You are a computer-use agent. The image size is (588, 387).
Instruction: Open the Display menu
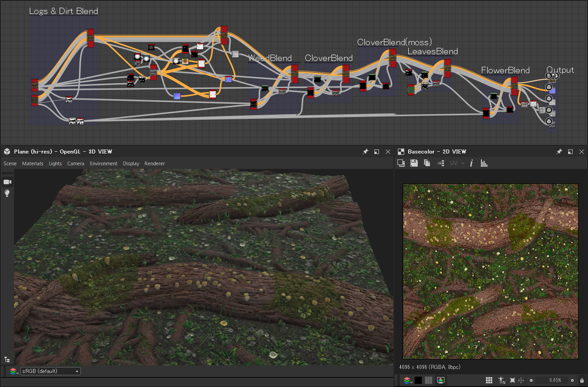[x=131, y=164]
